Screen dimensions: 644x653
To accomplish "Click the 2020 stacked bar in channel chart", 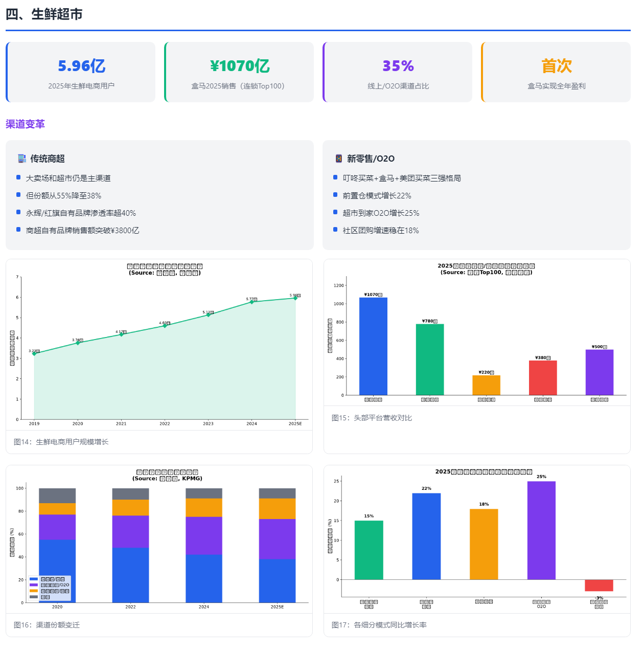I will (x=57, y=545).
